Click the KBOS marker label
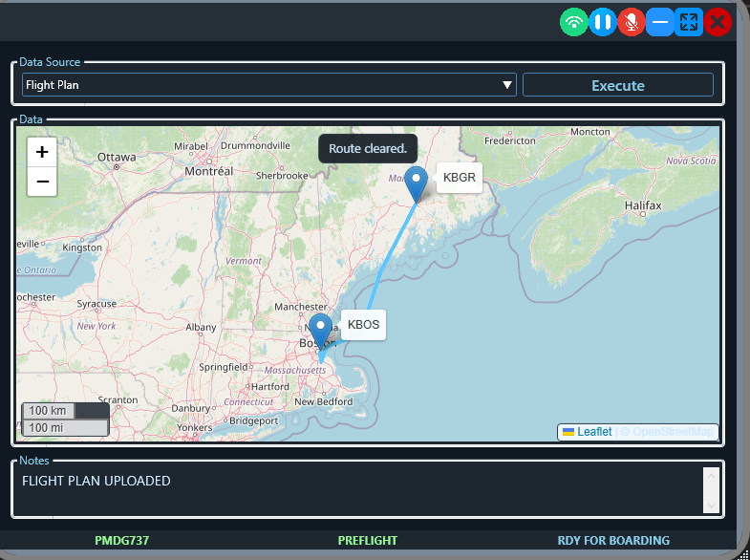Screen dimensions: 750x560 [363, 325]
